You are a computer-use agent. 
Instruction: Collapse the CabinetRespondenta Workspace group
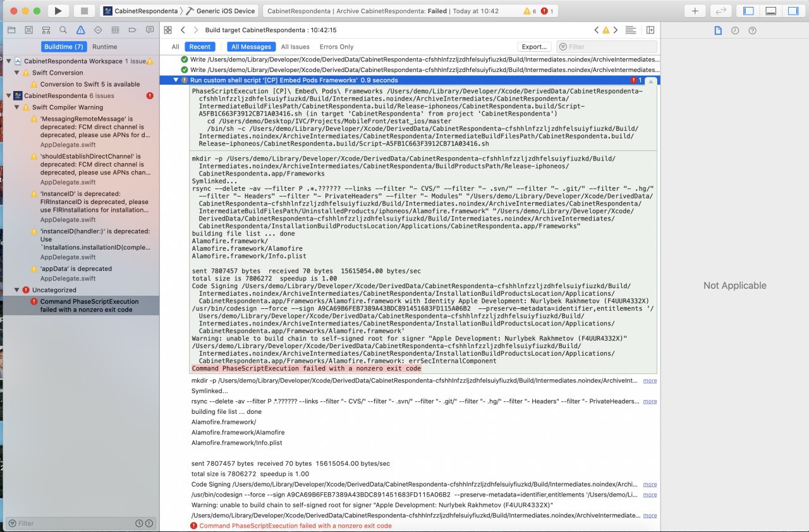tap(9, 61)
